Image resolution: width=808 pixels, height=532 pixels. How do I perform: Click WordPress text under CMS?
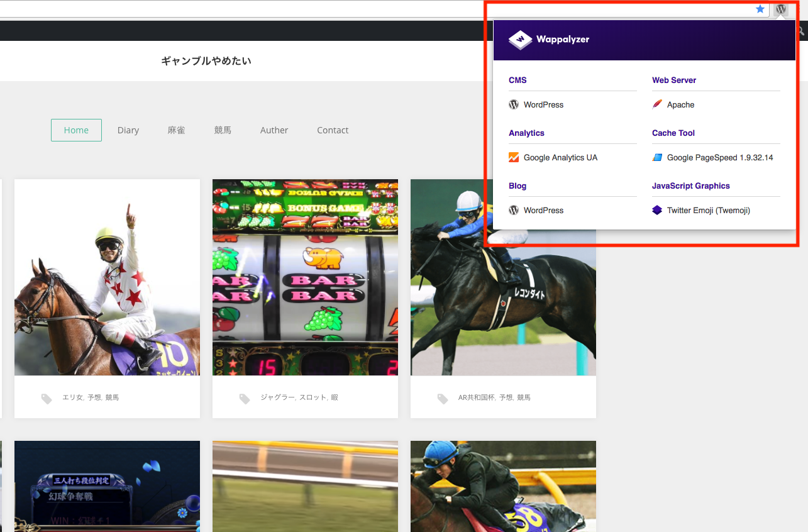click(543, 104)
